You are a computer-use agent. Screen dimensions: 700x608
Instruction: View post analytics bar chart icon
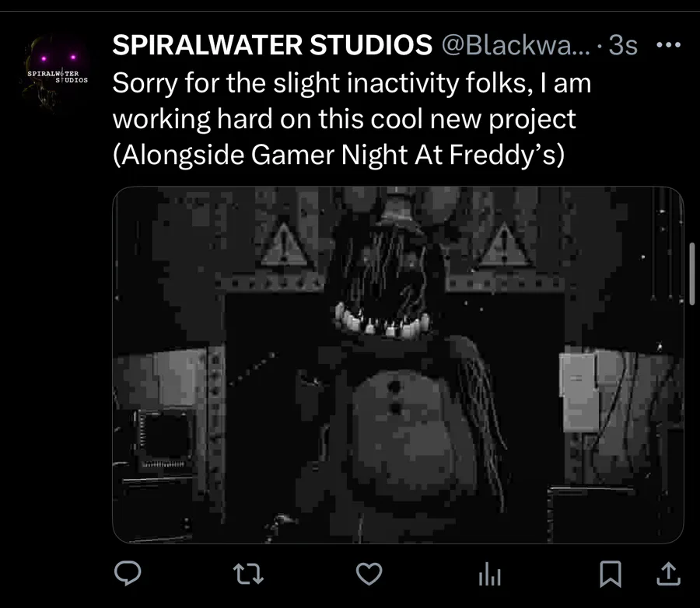click(x=488, y=575)
